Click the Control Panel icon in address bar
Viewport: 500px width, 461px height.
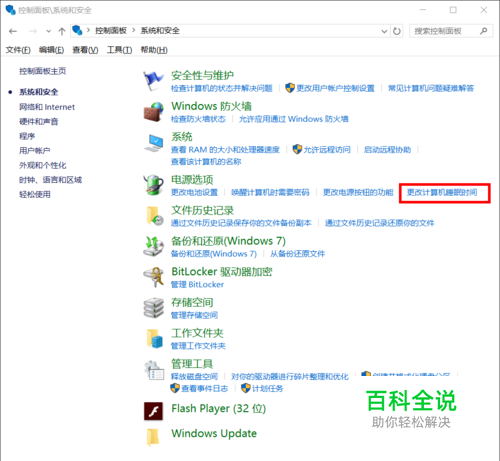77,31
